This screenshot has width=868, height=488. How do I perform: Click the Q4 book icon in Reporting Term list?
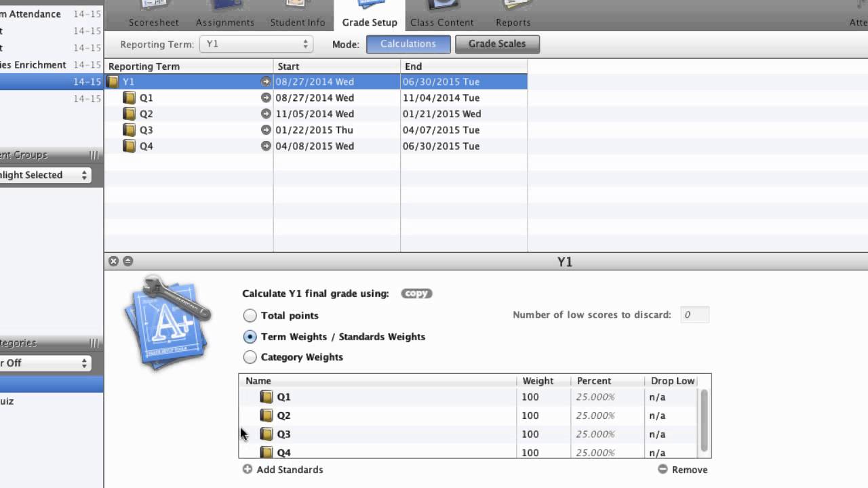pyautogui.click(x=129, y=146)
